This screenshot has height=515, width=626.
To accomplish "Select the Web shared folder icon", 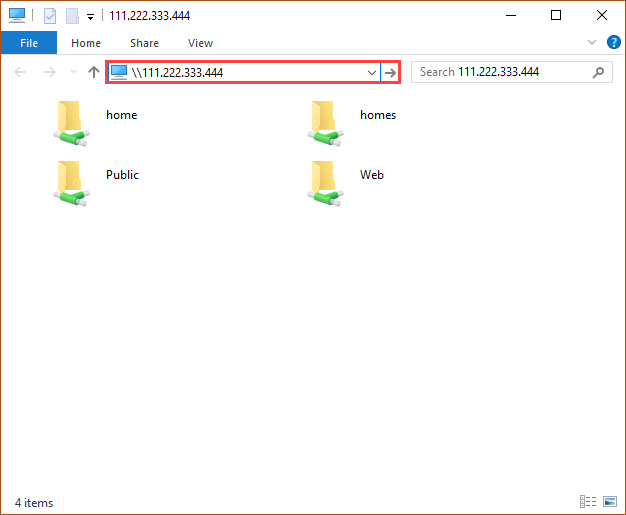I will point(325,183).
